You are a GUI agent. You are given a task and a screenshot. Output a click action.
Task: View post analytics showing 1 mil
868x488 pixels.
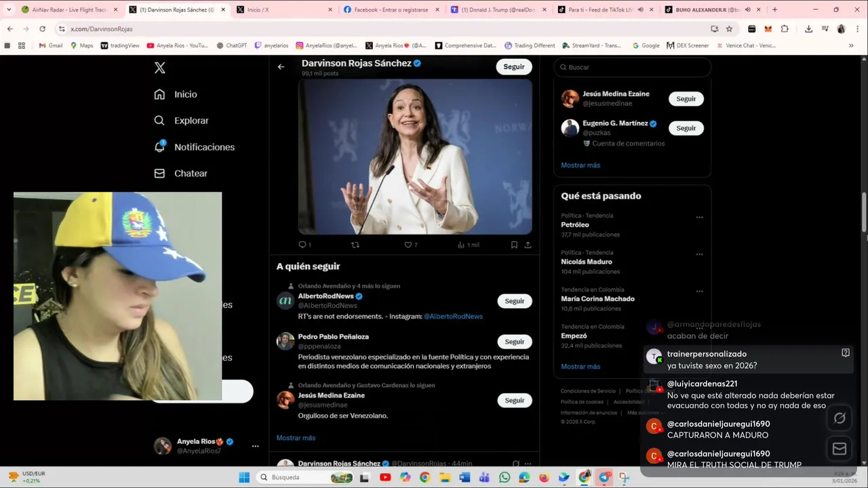tap(468, 245)
